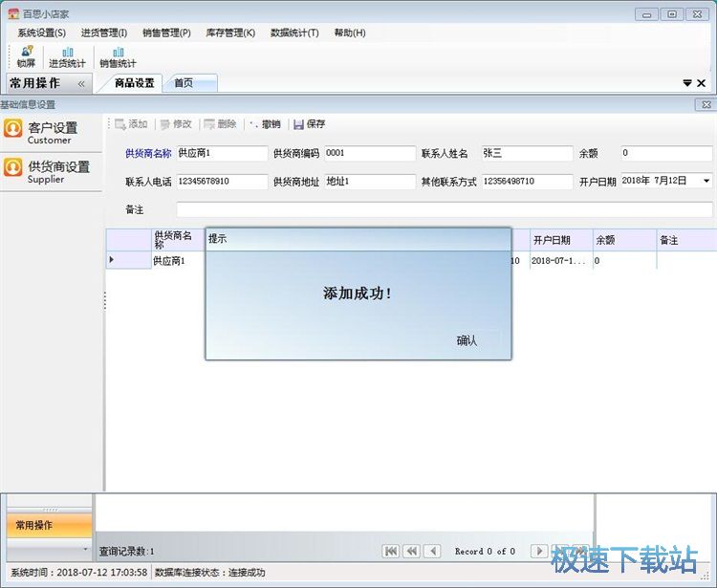Image resolution: width=717 pixels, height=588 pixels.
Task: Click the 系统时间 status bar entry
Action: click(79, 573)
